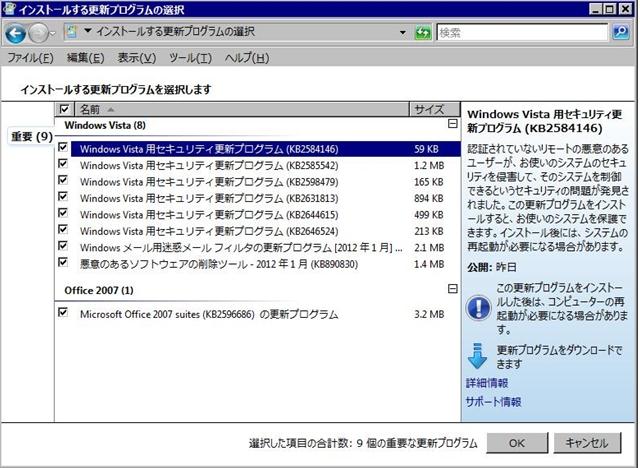
Task: Click the address bar Windows Update icon
Action: coord(71,32)
